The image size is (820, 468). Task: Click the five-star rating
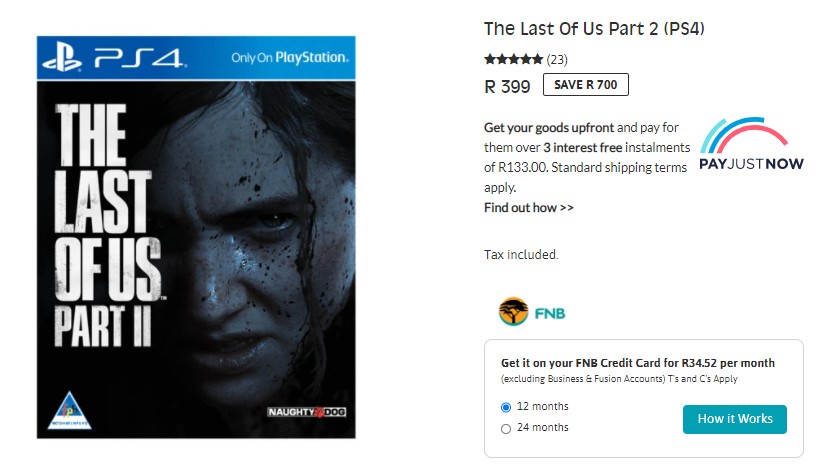coord(513,60)
